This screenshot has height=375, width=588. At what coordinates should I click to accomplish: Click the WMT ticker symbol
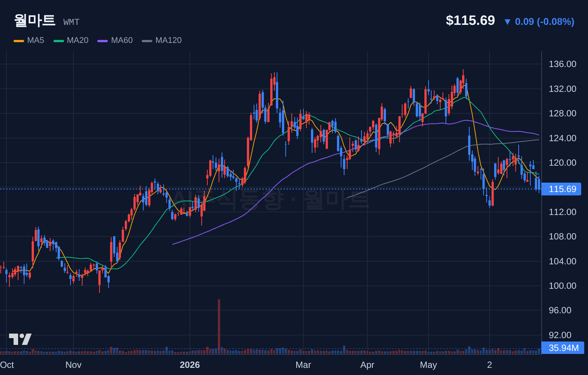pyautogui.click(x=71, y=22)
